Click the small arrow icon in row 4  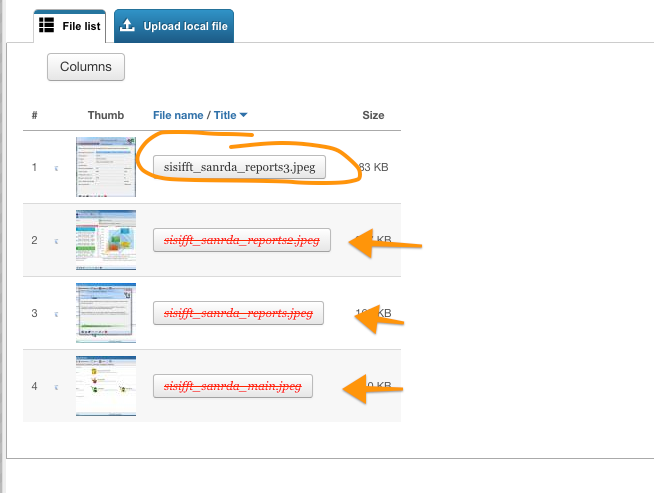click(x=56, y=387)
